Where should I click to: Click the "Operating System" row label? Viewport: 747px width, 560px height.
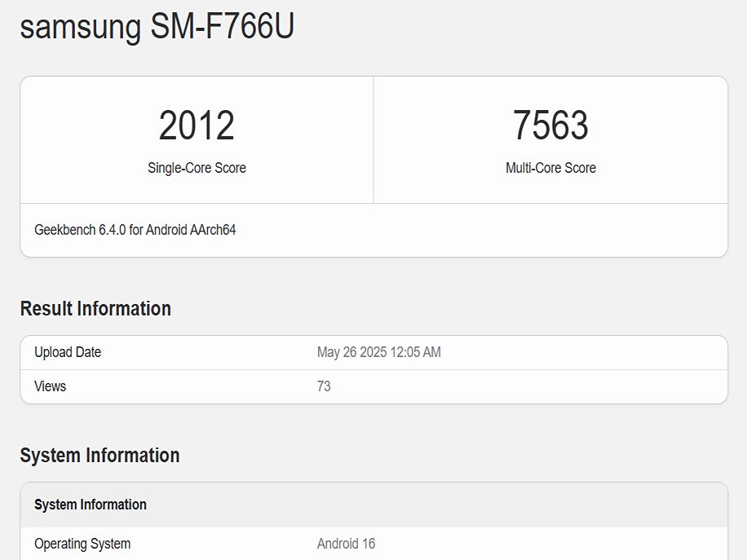82,544
